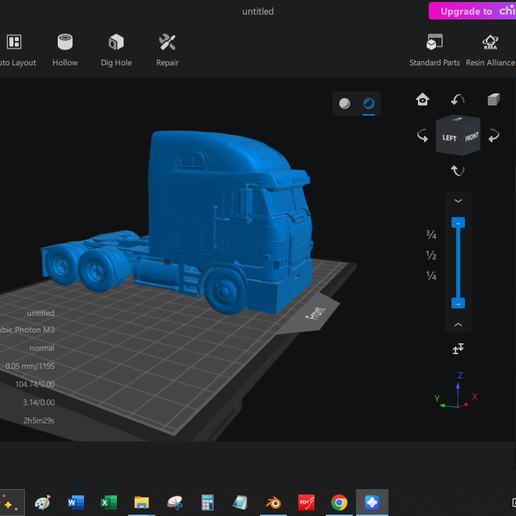The image size is (516, 516).
Task: Click the Upgrade to banner button
Action: pyautogui.click(x=472, y=11)
